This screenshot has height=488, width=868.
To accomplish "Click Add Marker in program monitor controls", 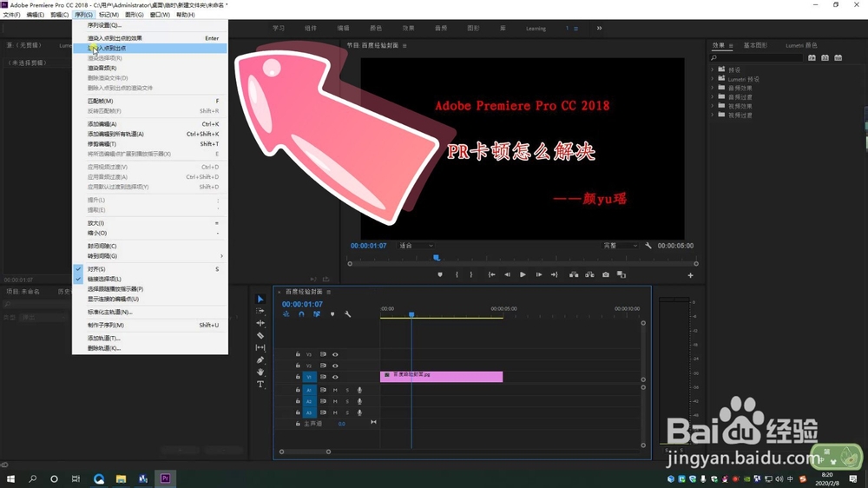I will pyautogui.click(x=440, y=274).
